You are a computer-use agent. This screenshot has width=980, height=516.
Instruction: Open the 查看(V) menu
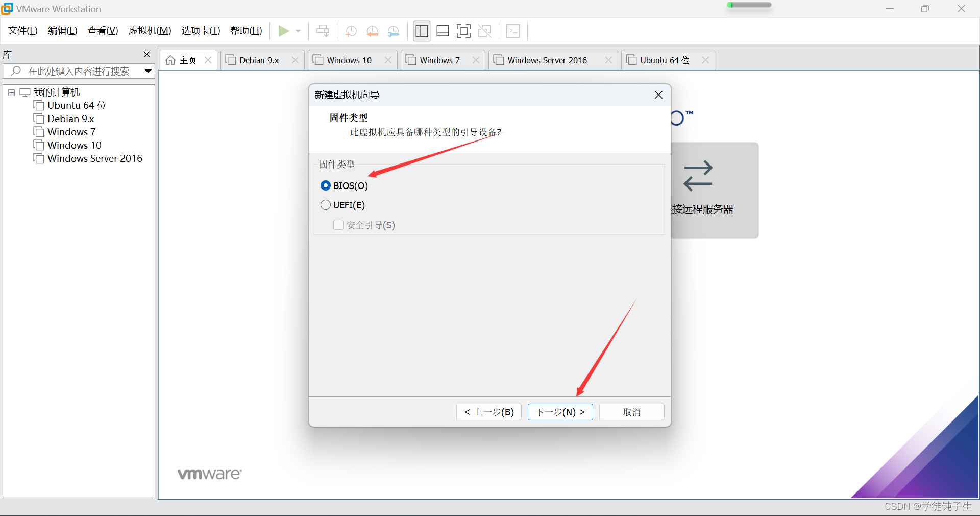[x=103, y=31]
